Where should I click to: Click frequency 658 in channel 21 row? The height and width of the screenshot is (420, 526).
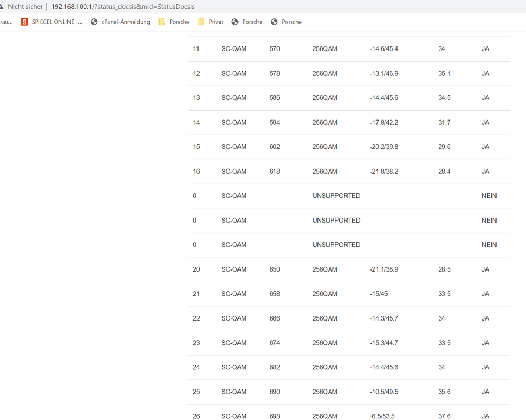coord(274,294)
